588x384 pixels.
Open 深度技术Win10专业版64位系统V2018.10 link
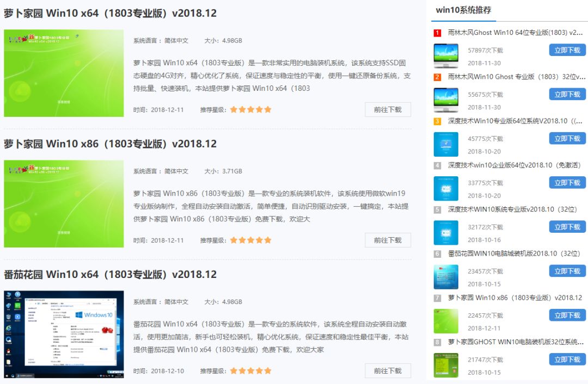[x=515, y=121]
